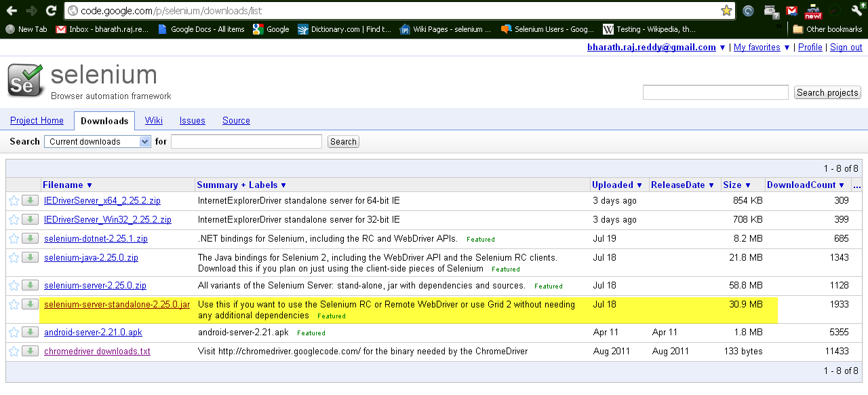The image size is (868, 395).
Task: Click the download arrow for android-server-2.21.0.apk
Action: coord(30,332)
